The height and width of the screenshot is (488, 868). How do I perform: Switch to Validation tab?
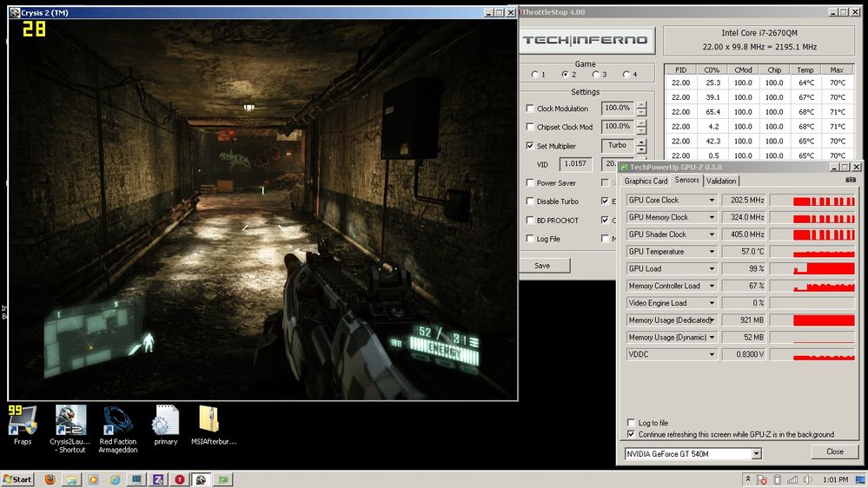click(x=721, y=181)
